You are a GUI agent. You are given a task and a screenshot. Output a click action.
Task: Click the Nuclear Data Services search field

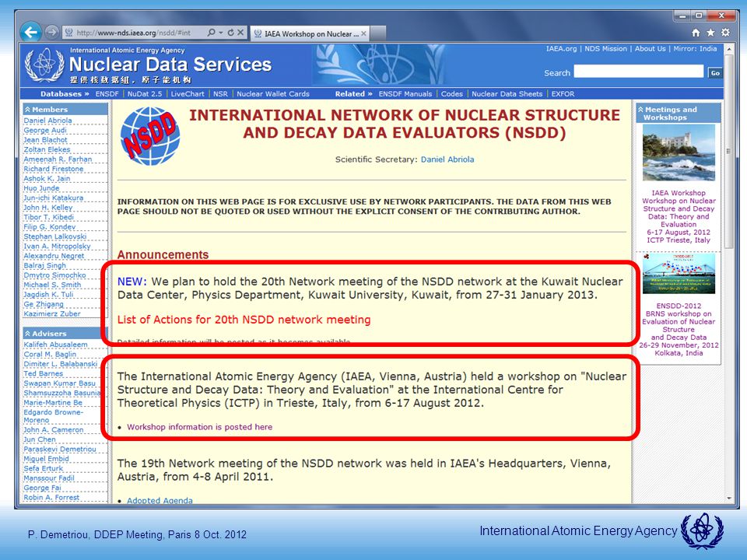coord(638,72)
